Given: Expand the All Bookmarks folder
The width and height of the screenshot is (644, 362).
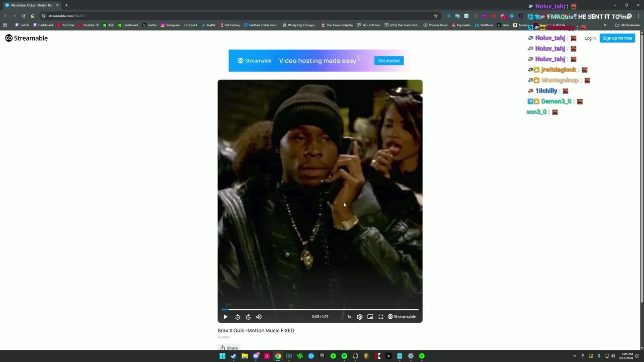Looking at the screenshot, I should tap(627, 25).
